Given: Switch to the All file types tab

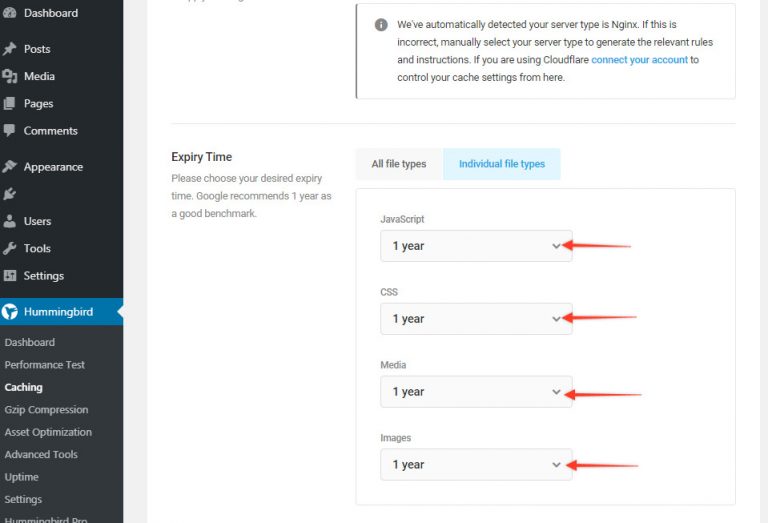Looking at the screenshot, I should point(399,164).
